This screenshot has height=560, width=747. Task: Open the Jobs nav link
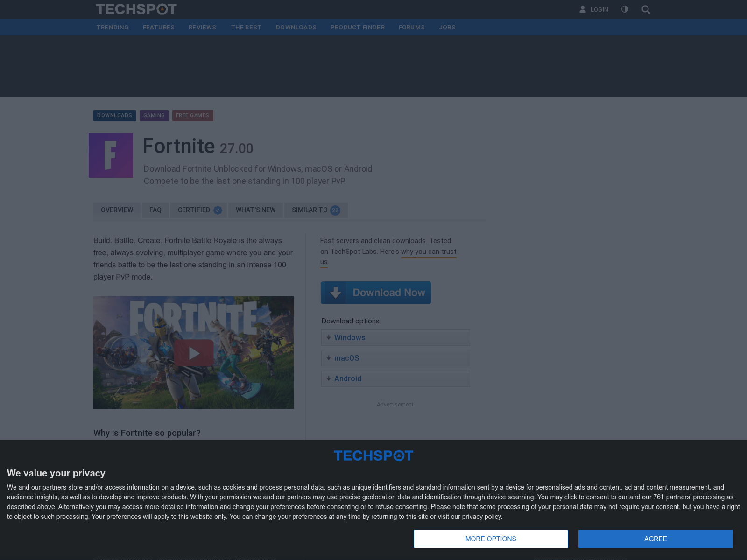[x=447, y=28]
